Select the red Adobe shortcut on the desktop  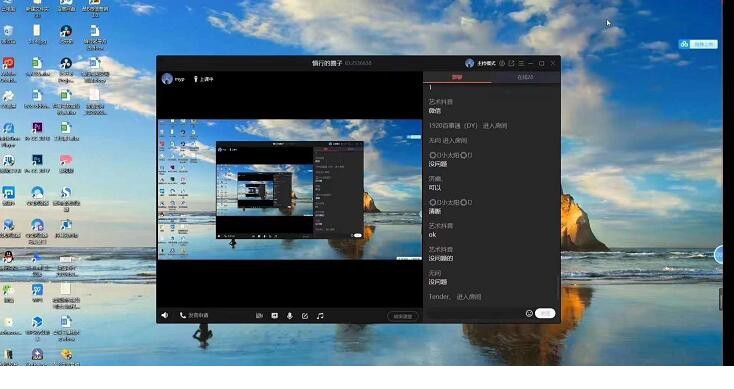pos(8,68)
